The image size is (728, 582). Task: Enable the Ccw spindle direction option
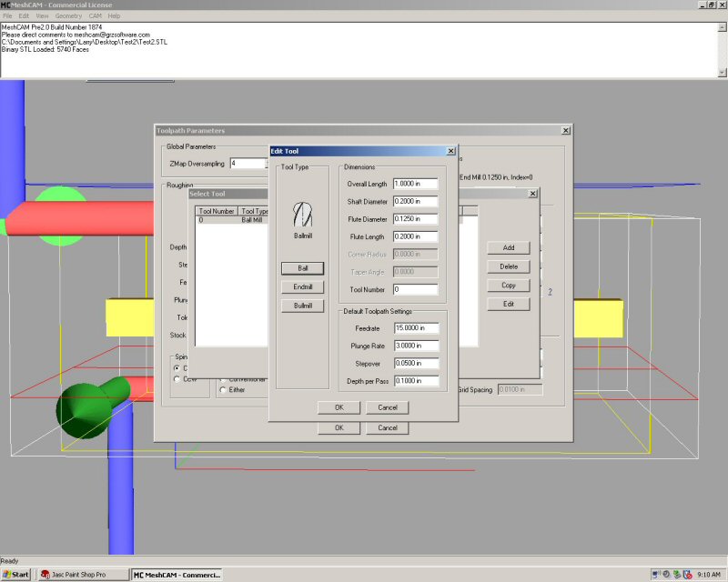[x=177, y=379]
